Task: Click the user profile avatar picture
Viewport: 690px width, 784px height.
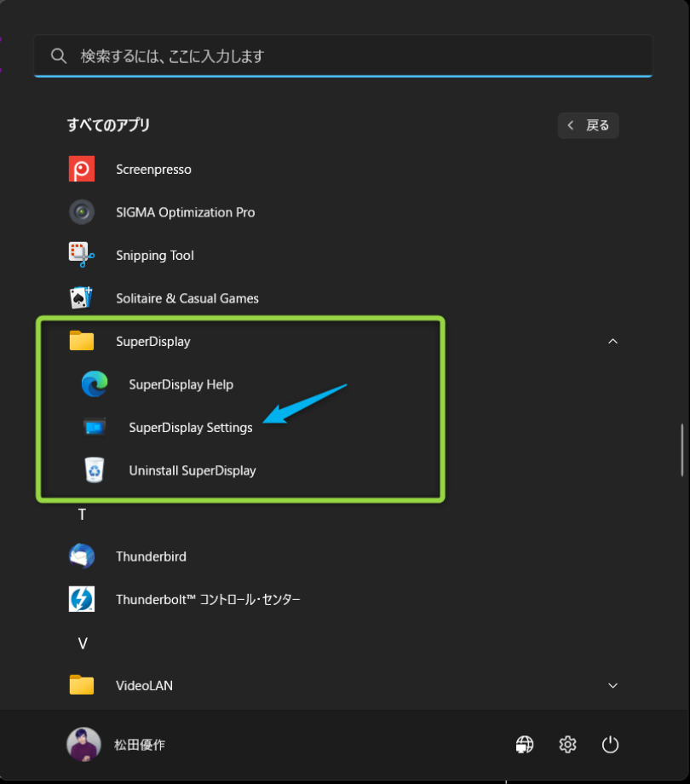Action: click(x=84, y=745)
